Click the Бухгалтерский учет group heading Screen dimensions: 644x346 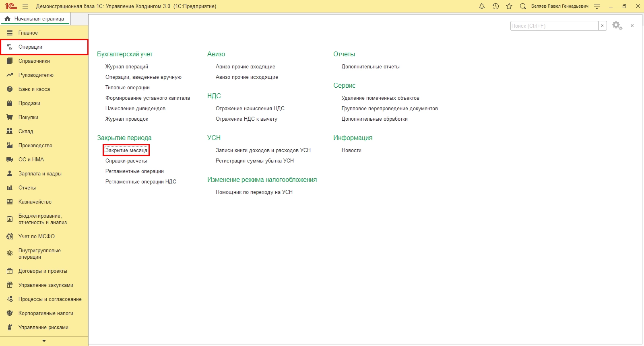click(x=125, y=54)
